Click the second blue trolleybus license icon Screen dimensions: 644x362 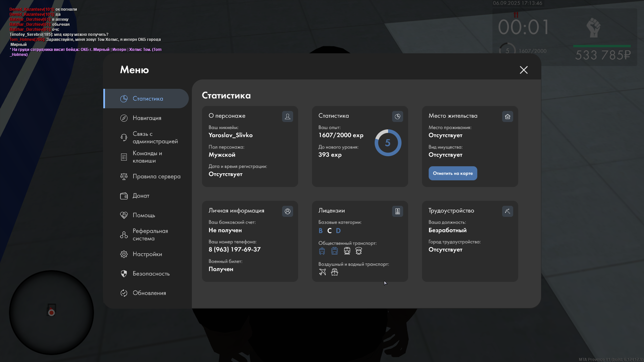coord(334,251)
